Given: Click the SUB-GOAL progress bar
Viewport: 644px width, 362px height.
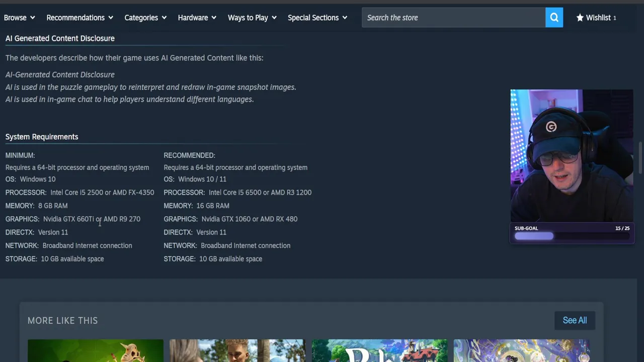Looking at the screenshot, I should [x=572, y=236].
